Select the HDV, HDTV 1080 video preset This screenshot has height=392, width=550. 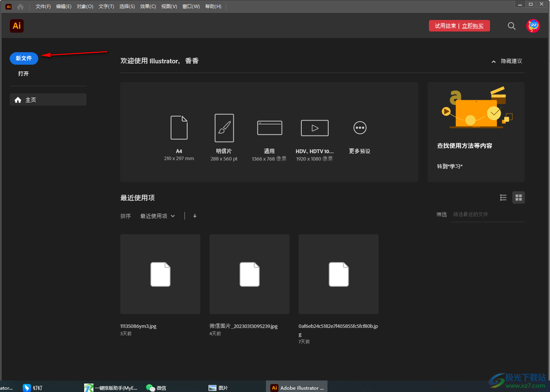314,128
